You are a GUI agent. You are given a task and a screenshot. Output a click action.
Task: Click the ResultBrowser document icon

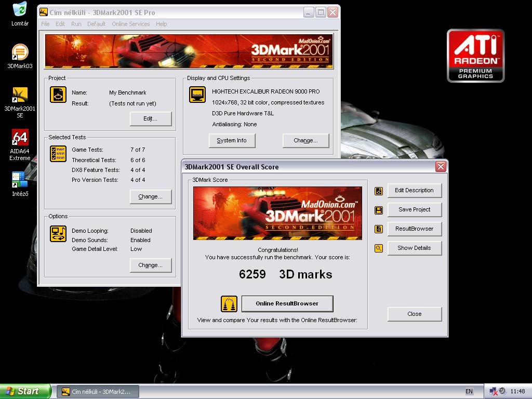[x=379, y=229]
